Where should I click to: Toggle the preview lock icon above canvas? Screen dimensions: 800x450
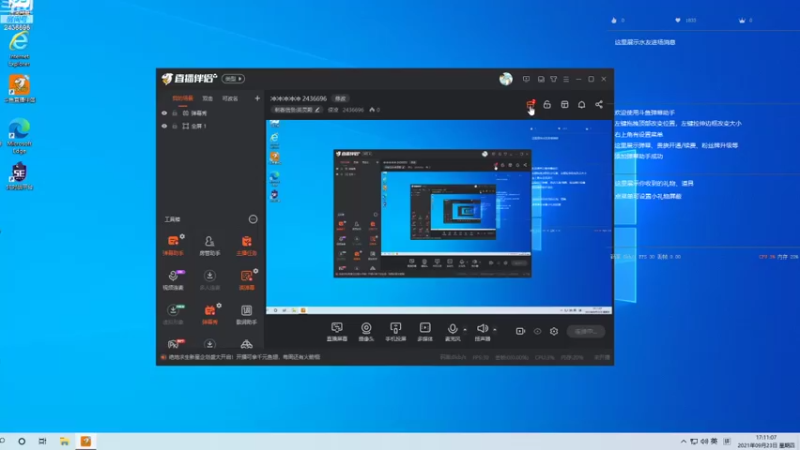(x=547, y=105)
